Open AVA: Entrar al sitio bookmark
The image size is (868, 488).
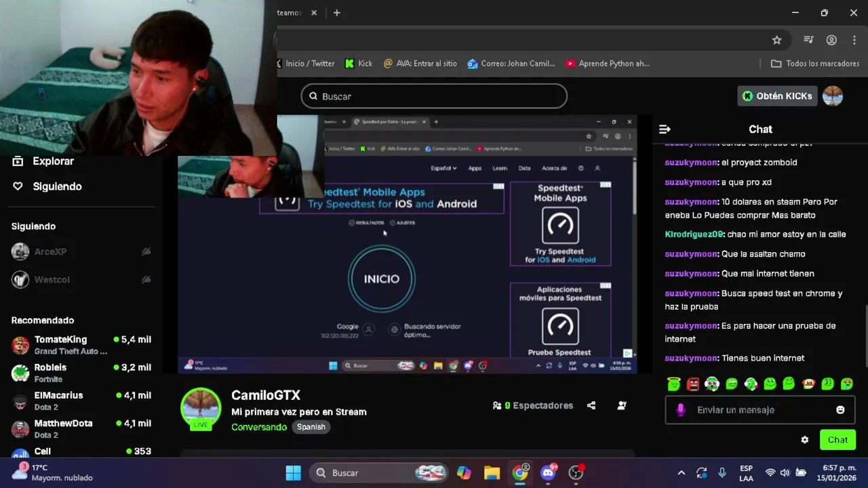420,63
